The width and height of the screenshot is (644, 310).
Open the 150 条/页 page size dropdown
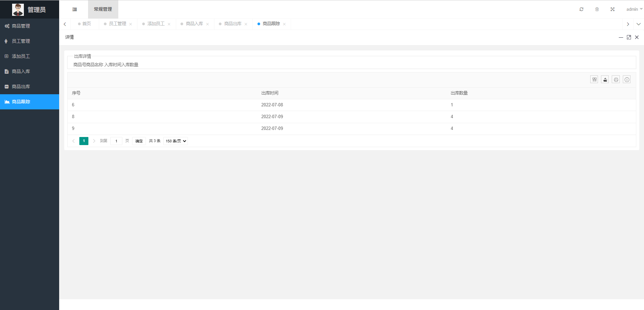[176, 141]
